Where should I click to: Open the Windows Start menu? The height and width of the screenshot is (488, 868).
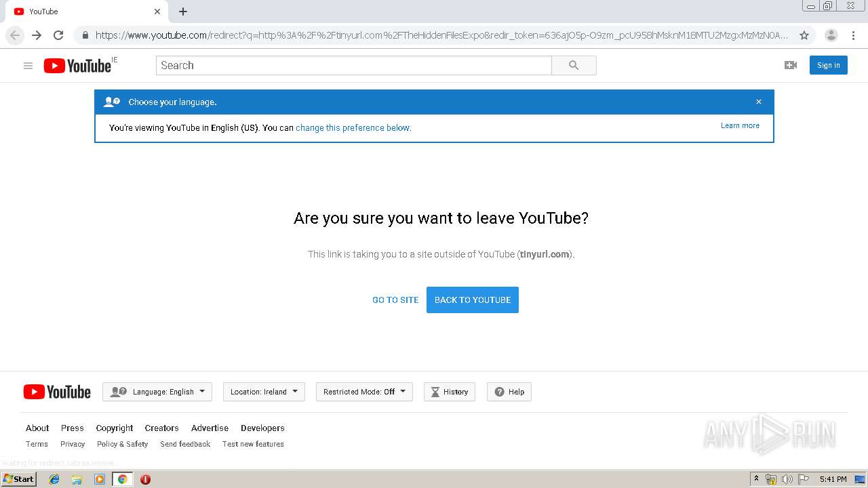tap(18, 479)
